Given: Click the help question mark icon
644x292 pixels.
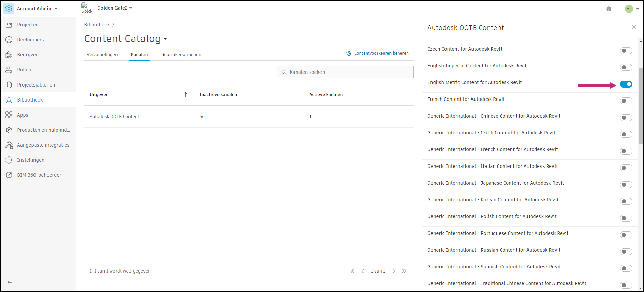Looking at the screenshot, I should pos(608,9).
